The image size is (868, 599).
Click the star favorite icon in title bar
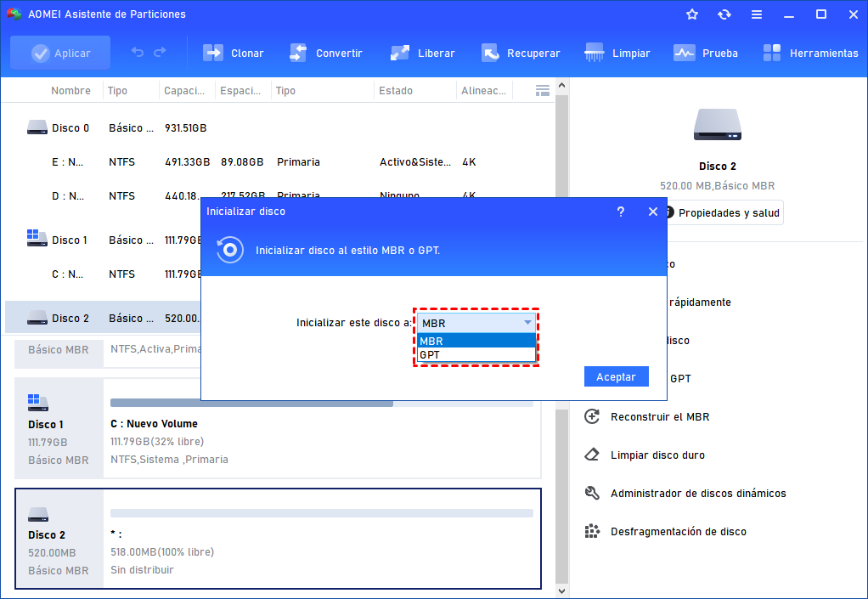[692, 14]
